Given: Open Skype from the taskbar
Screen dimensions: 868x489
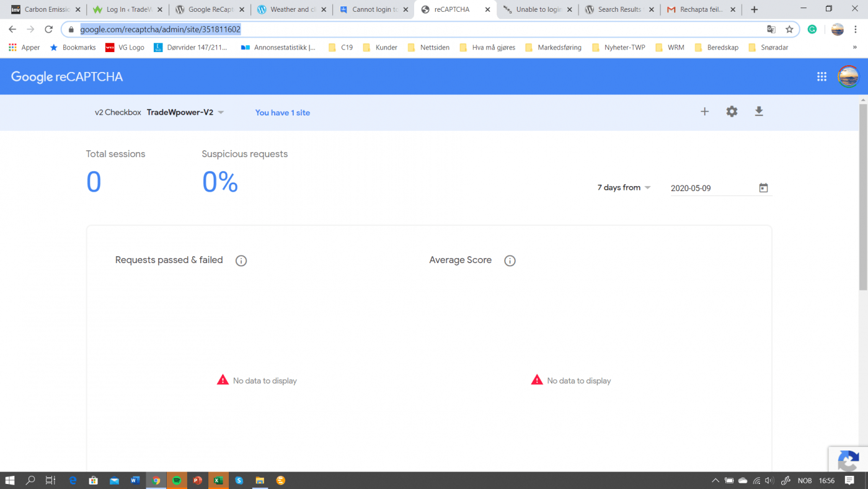Looking at the screenshot, I should (239, 480).
